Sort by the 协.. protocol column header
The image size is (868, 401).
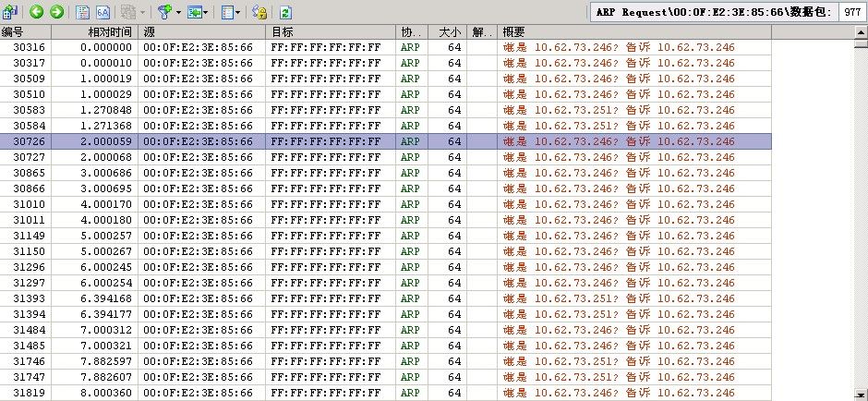coord(411,32)
